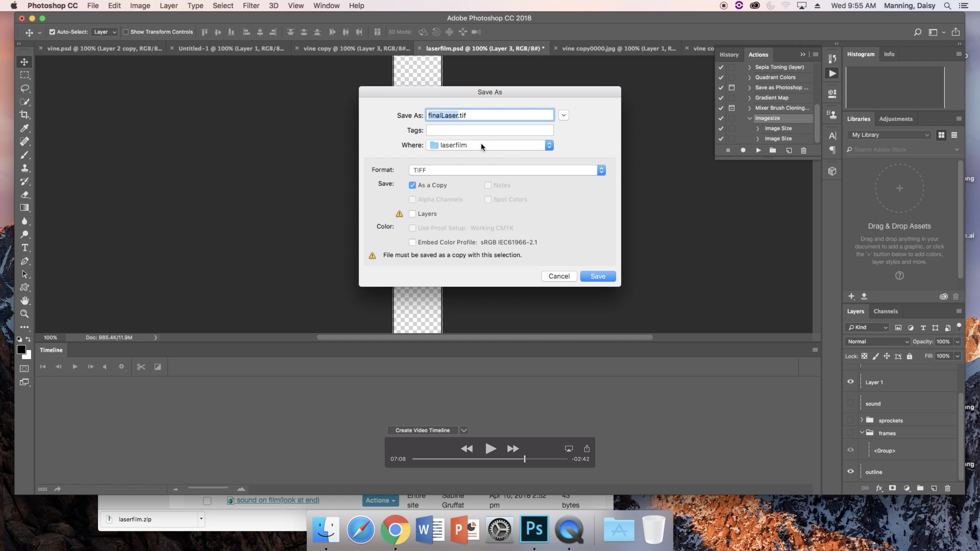Open sound on film link in browser

tap(278, 501)
